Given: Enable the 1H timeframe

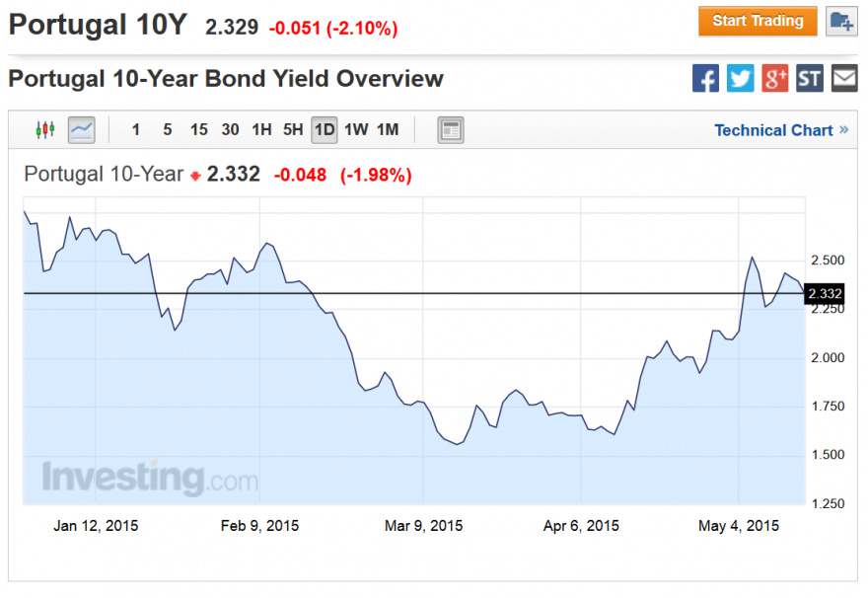Looking at the screenshot, I should pos(260,129).
